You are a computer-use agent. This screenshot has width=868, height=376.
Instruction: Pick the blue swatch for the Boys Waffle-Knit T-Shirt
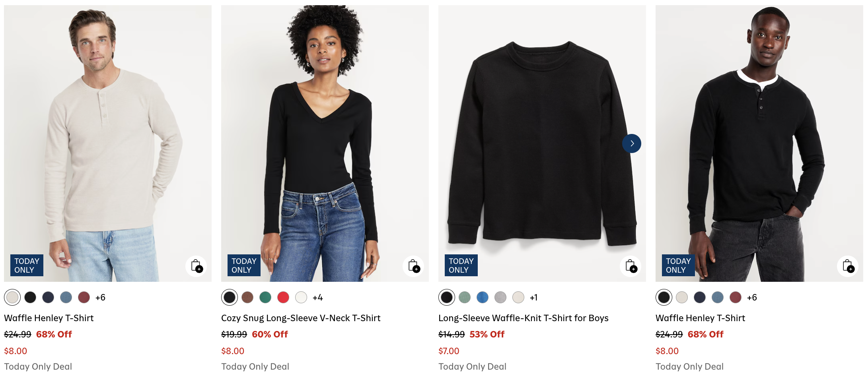pyautogui.click(x=483, y=297)
